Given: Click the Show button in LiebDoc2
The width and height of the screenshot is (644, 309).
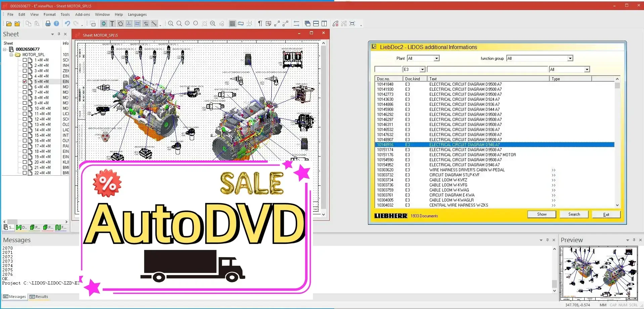Looking at the screenshot, I should (542, 214).
